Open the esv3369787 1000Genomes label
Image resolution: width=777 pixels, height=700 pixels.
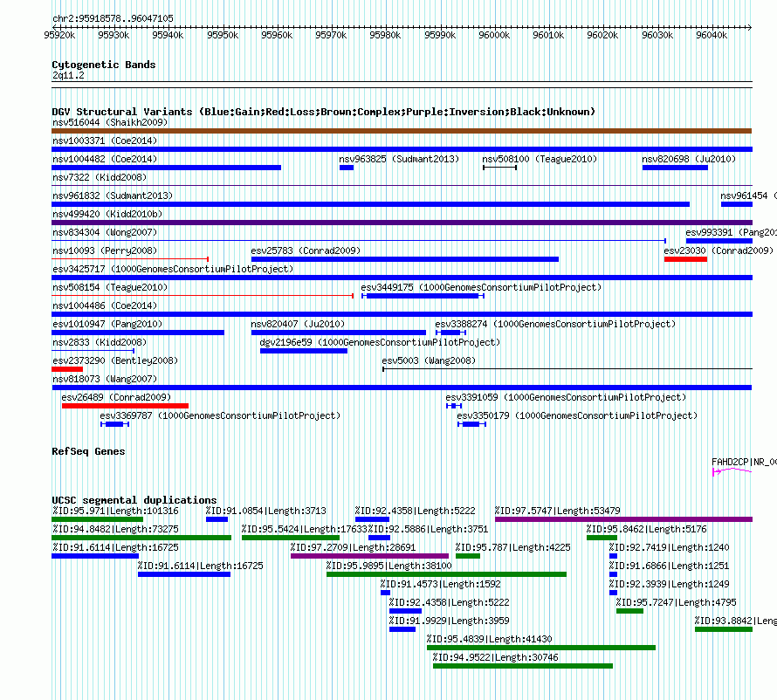(221, 415)
